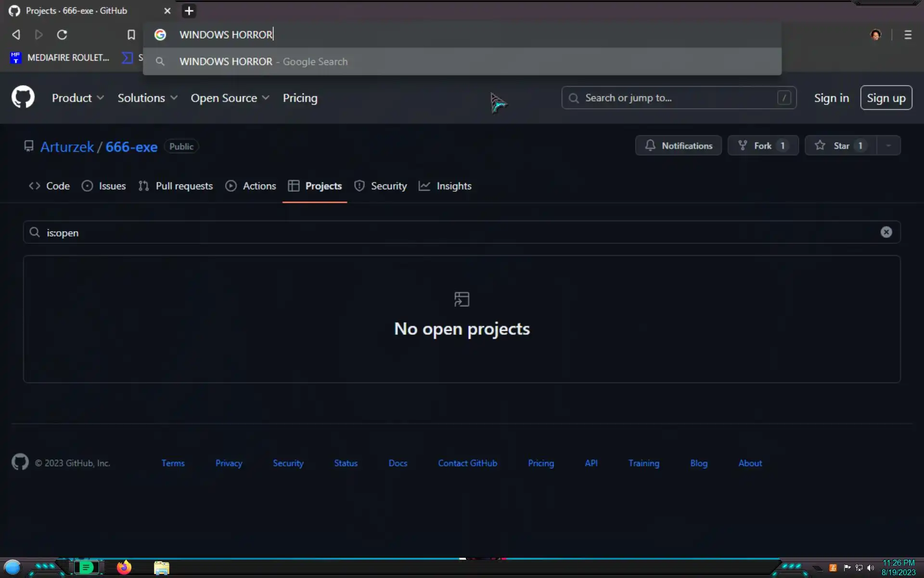Open the Notifications bell button

click(678, 145)
